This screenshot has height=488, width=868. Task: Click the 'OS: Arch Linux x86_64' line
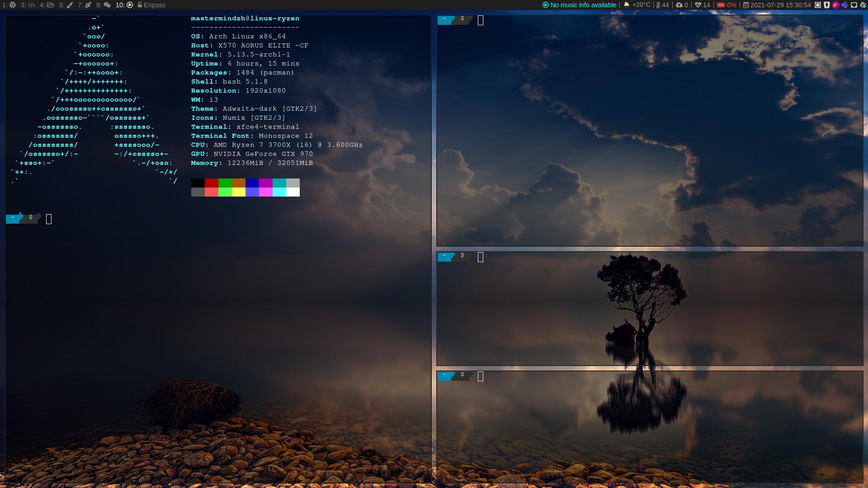point(238,37)
